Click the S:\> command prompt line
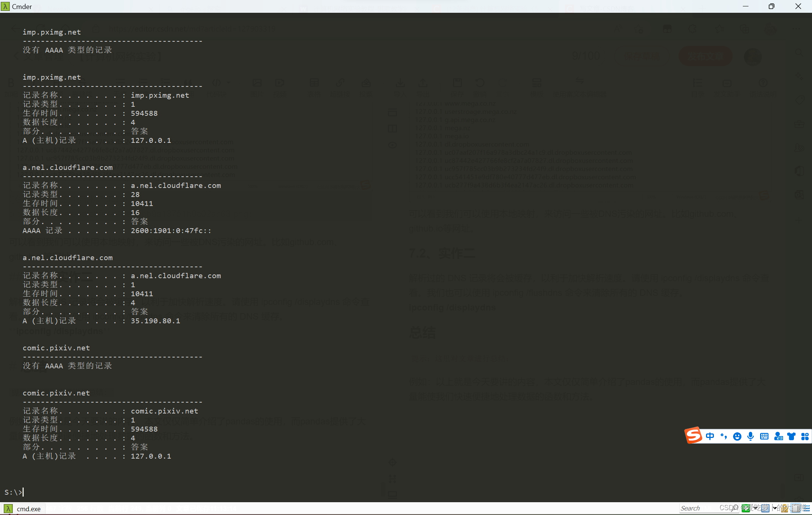812x515 pixels. 14,492
